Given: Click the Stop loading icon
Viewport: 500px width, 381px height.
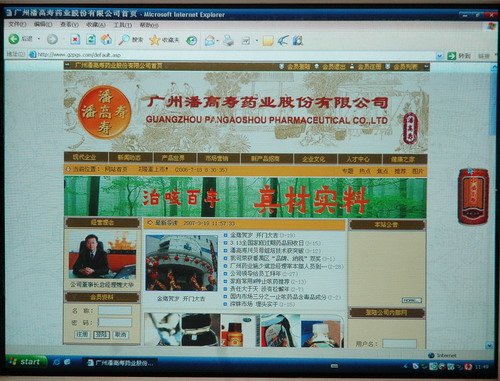Looking at the screenshot, I should 75,40.
